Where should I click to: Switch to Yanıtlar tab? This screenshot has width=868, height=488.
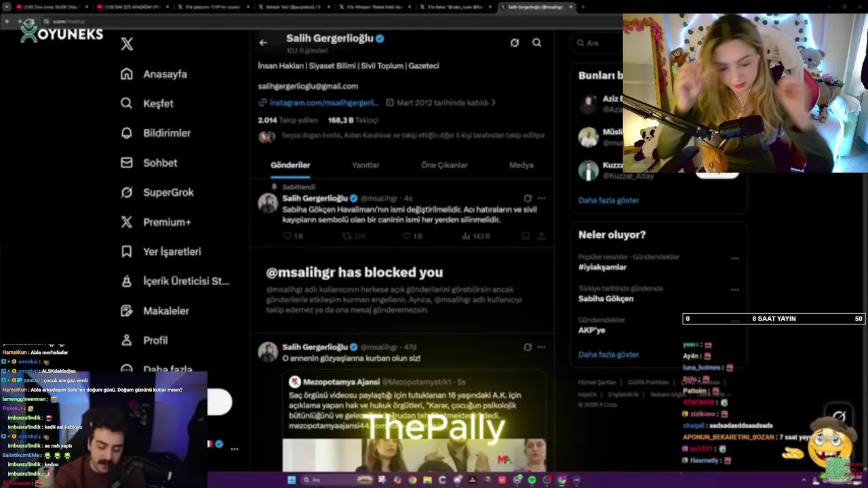[366, 165]
